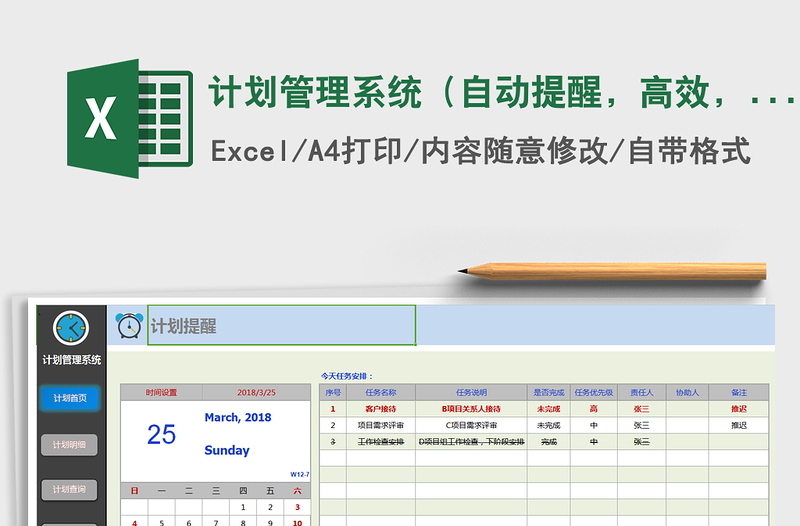Viewport: 800px width, 526px height.
Task: Select calendar date 2 under 五
Action: (270, 507)
